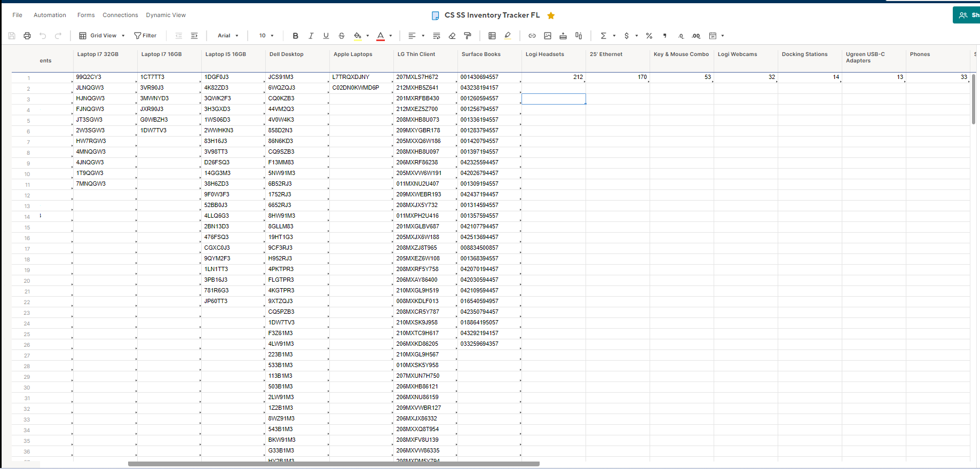The height and width of the screenshot is (469, 980).
Task: Click the CS SS Inventory Tracker FL title
Action: [x=492, y=15]
